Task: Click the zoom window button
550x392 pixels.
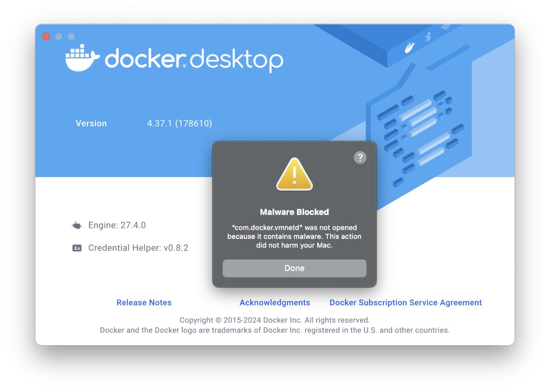Action: (x=71, y=36)
